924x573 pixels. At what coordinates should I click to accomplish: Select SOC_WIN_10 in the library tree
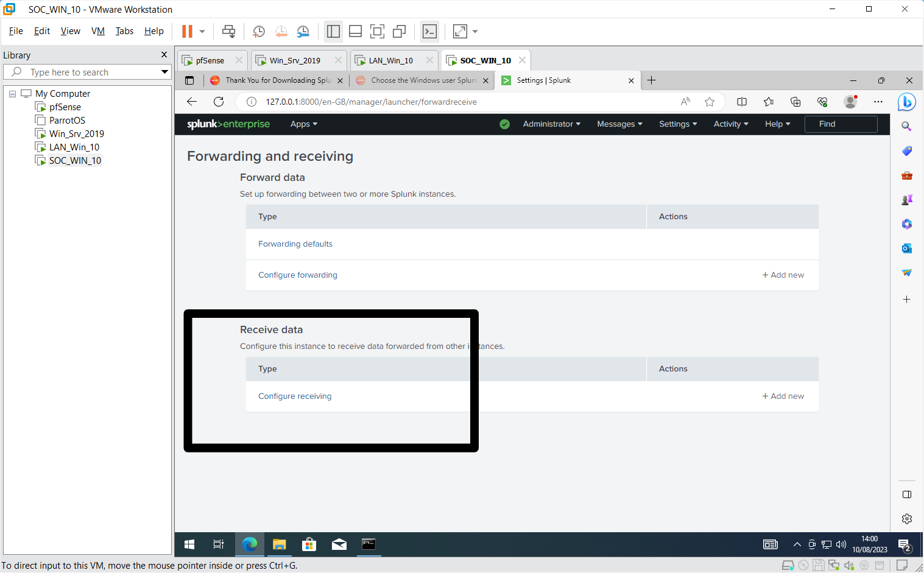pos(75,161)
